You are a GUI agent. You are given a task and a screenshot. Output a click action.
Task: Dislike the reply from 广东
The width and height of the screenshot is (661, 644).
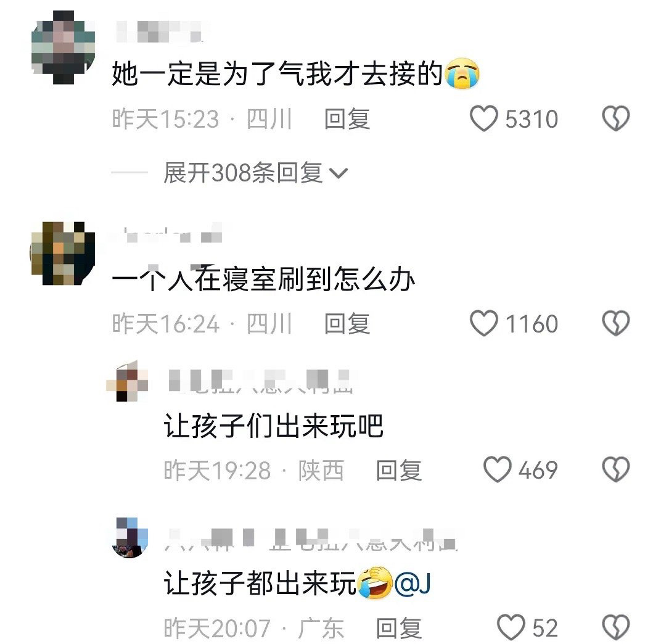pyautogui.click(x=615, y=627)
